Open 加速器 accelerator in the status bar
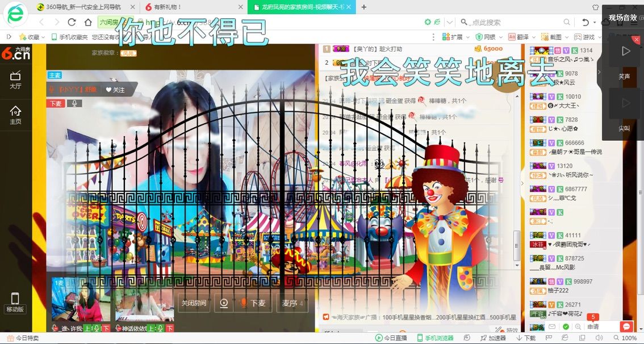 coord(493,338)
